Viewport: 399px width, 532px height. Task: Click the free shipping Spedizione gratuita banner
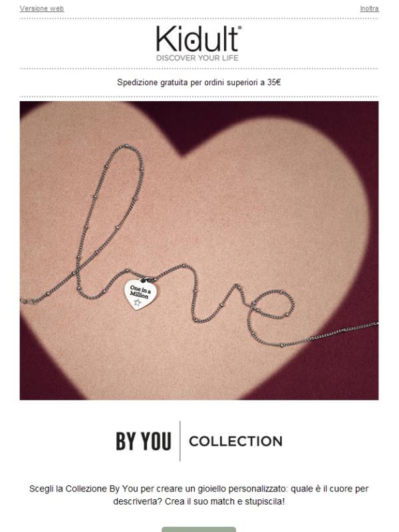(199, 82)
